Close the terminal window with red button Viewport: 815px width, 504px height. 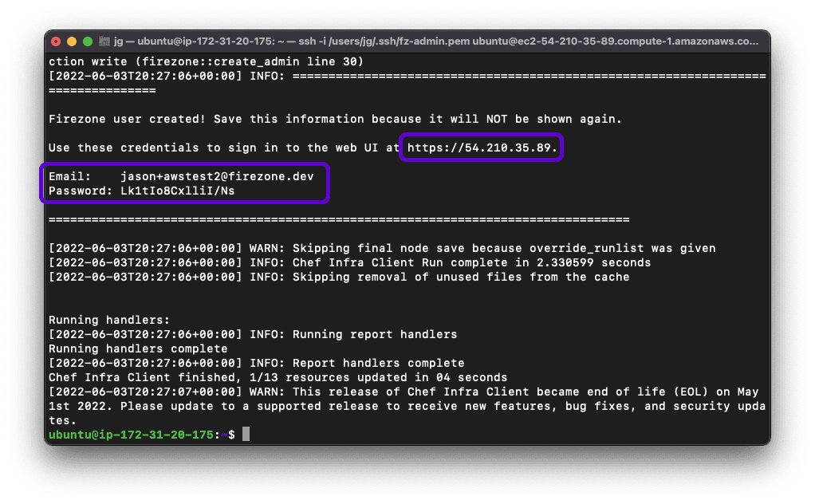pos(56,41)
